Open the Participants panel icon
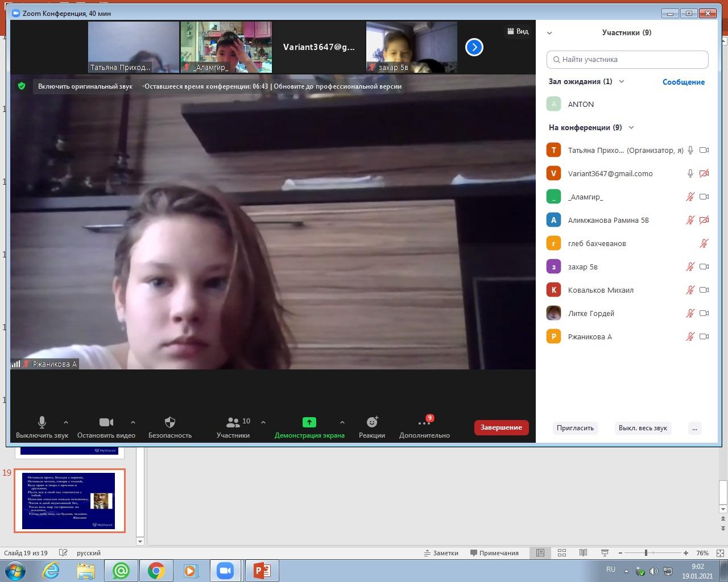Image resolution: width=728 pixels, height=582 pixels. tap(233, 422)
